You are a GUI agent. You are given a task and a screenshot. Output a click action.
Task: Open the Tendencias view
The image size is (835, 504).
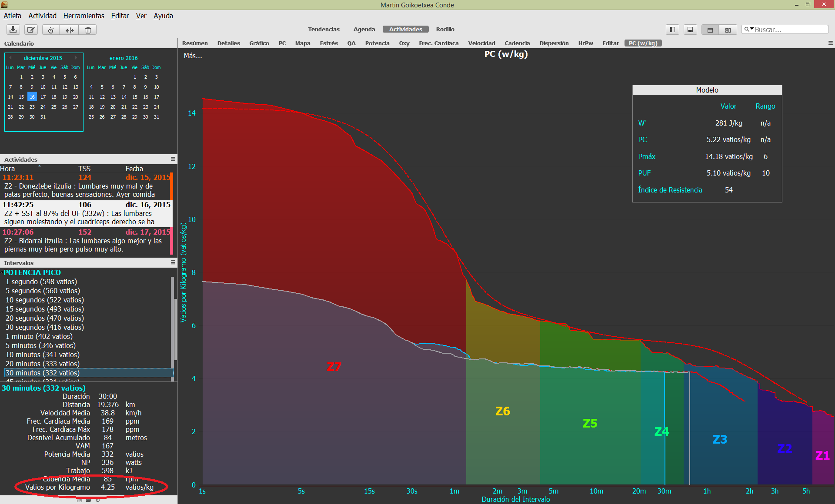pos(324,29)
